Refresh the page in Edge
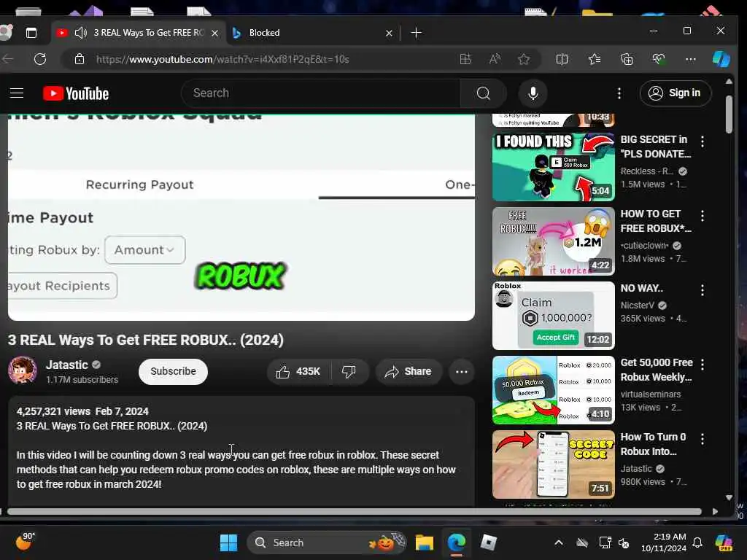 40,59
